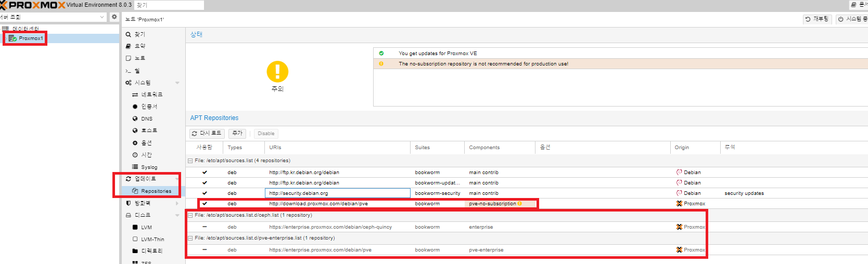The image size is (868, 264).
Task: Sort by the URIs column header
Action: click(x=338, y=148)
